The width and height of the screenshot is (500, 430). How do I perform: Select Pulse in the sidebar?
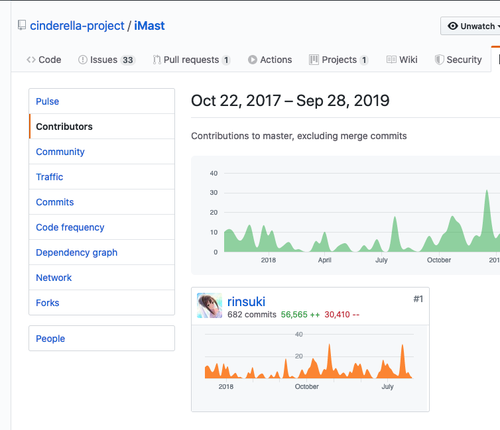click(102, 101)
